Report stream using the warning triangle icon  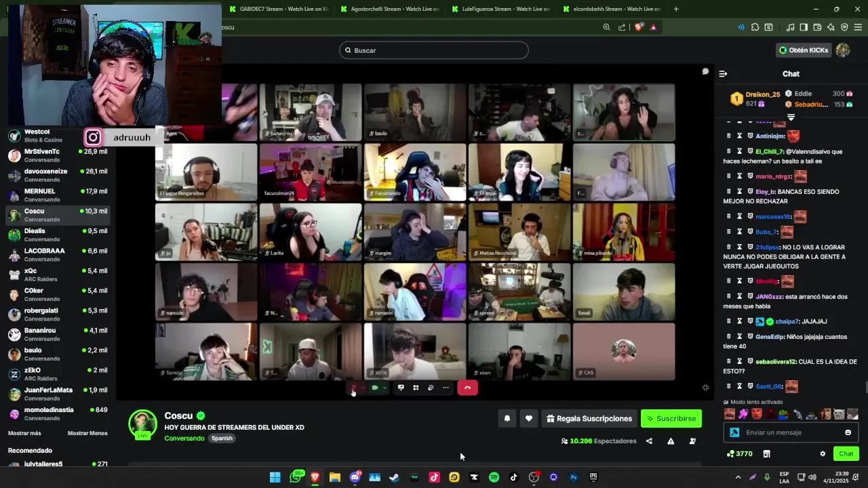671,441
